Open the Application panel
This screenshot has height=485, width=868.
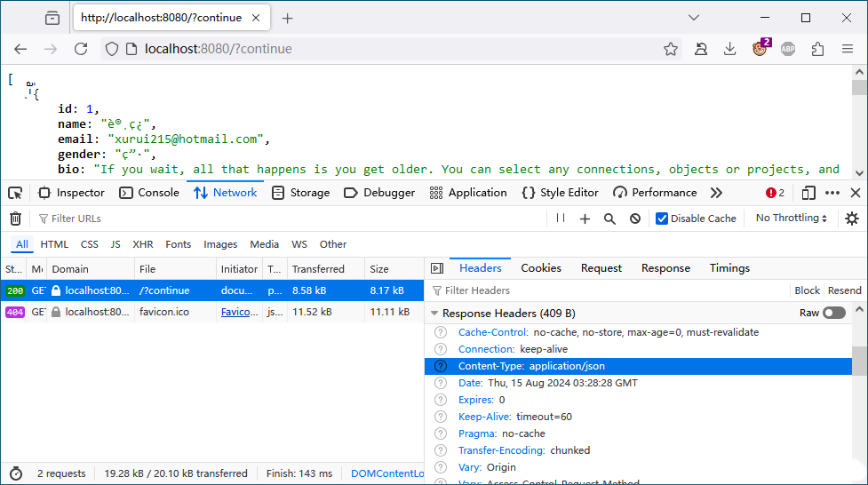[468, 193]
